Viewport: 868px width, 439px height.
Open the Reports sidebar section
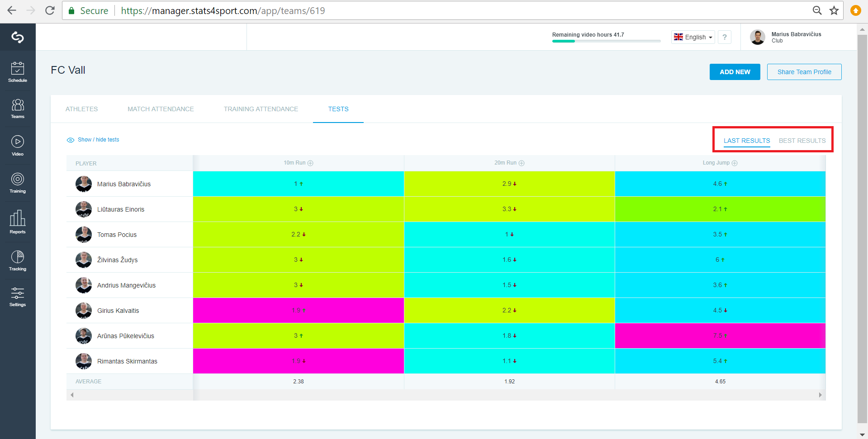(18, 222)
